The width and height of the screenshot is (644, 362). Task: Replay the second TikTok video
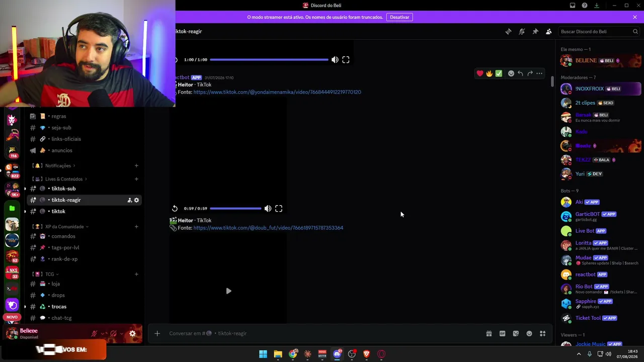[x=175, y=208]
